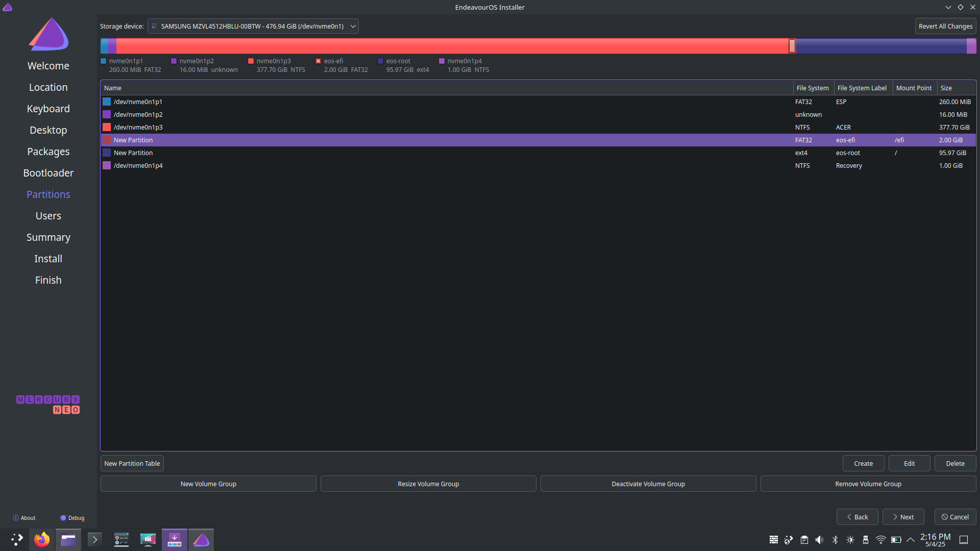Click the Keyboard step in sidebar
The image size is (980, 551).
pyautogui.click(x=48, y=109)
